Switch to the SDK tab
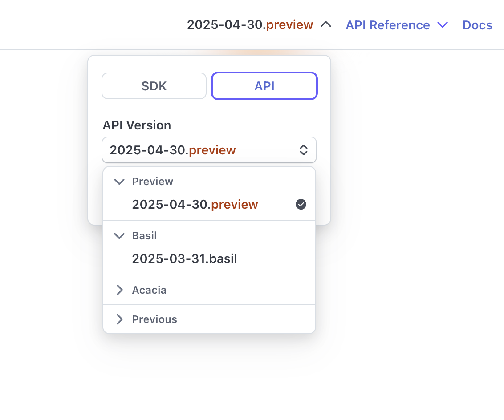The image size is (504, 420). click(154, 86)
